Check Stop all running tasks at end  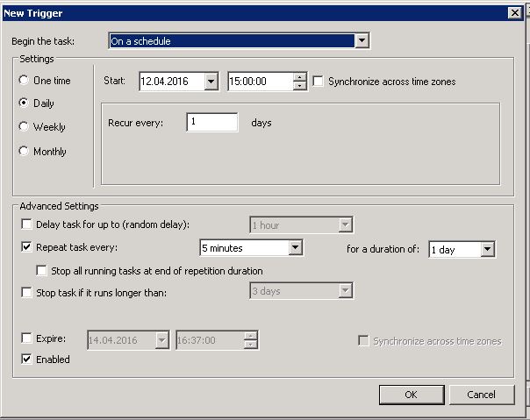pos(42,271)
